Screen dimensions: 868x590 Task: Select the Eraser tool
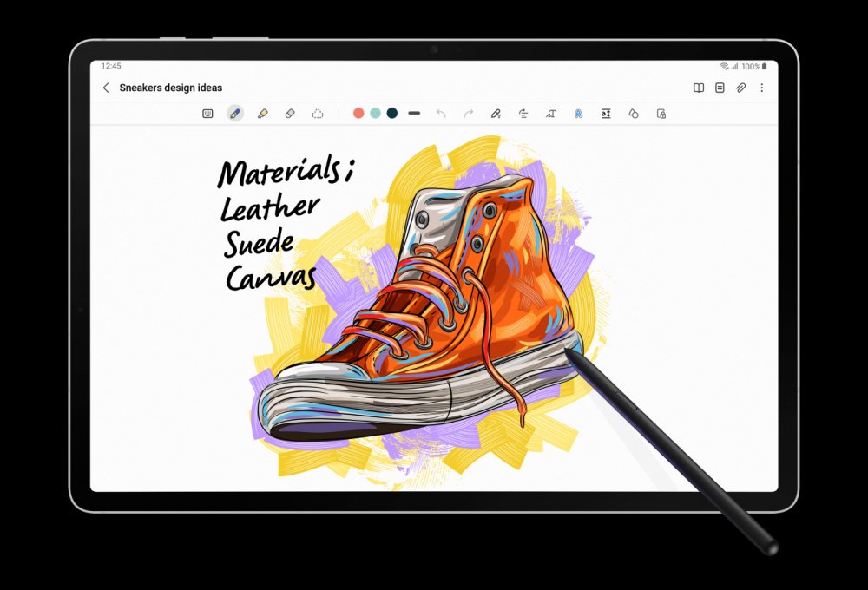click(290, 114)
